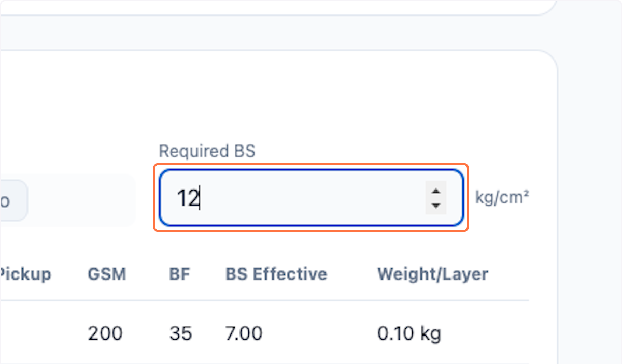
Task: Increase Required BS with the up arrow
Action: click(x=436, y=191)
